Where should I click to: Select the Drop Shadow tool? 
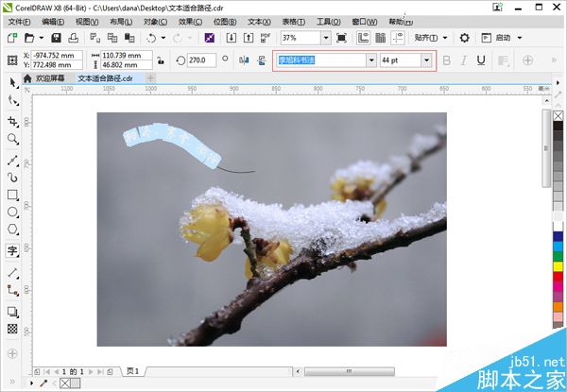(x=12, y=312)
